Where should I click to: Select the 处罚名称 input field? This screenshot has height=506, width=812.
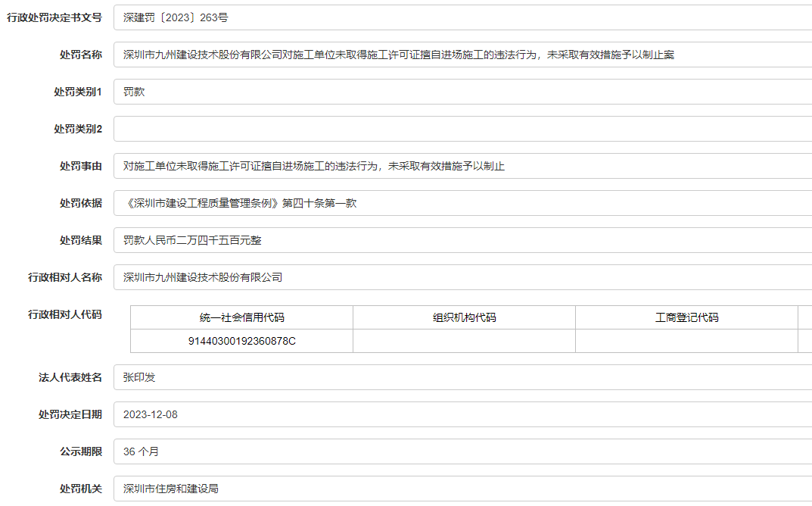[463, 55]
